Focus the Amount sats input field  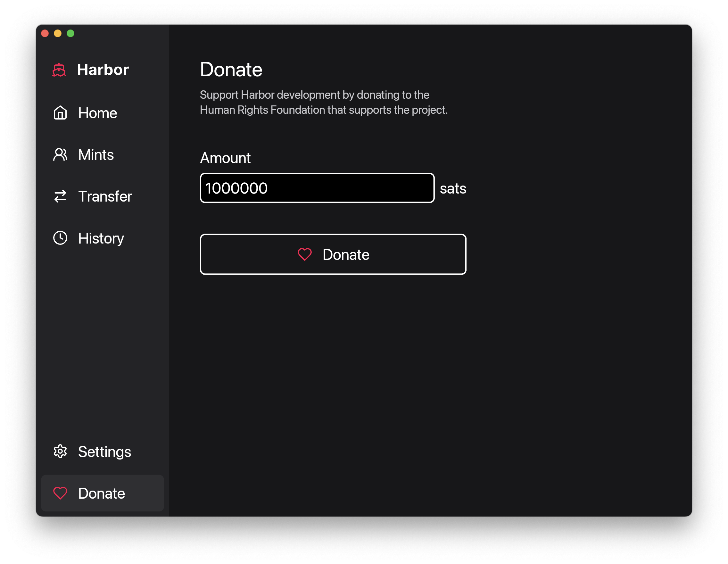(x=317, y=188)
